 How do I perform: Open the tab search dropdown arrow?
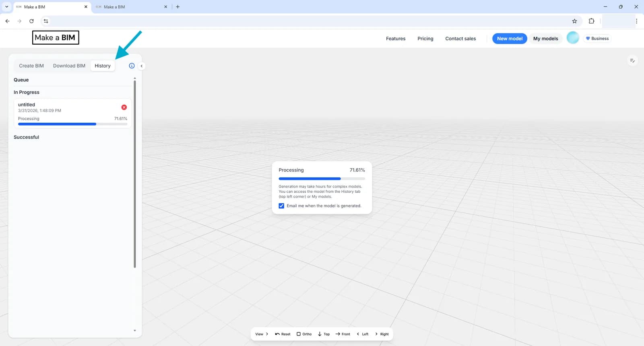[x=6, y=7]
